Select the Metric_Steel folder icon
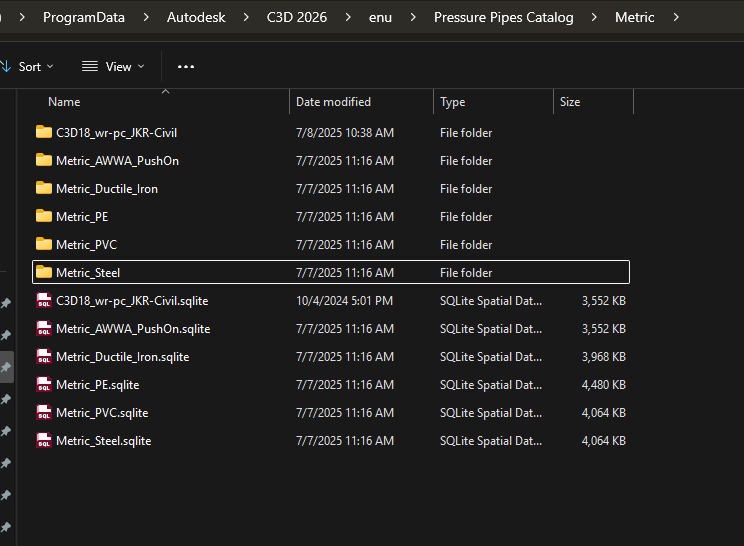The width and height of the screenshot is (744, 546). (x=44, y=272)
